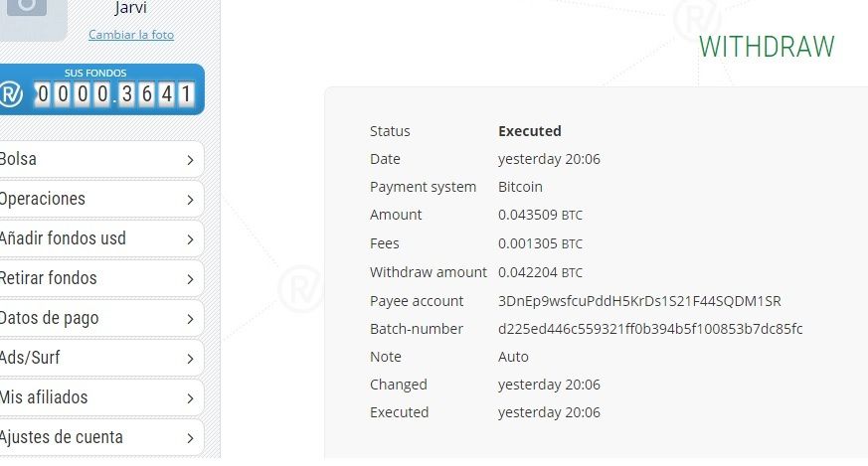Follow the Cambiar la foto link
Screen dimensions: 868x466
click(131, 35)
